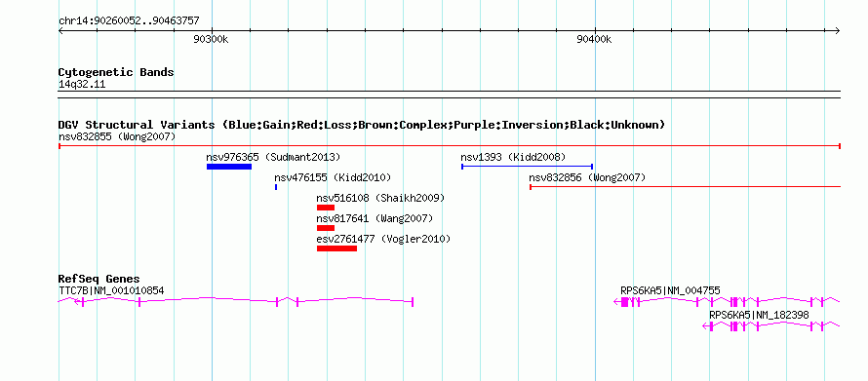This screenshot has height=381, width=868.
Task: Click the TTC7B|NM_001010854 gene label
Action: (x=111, y=290)
